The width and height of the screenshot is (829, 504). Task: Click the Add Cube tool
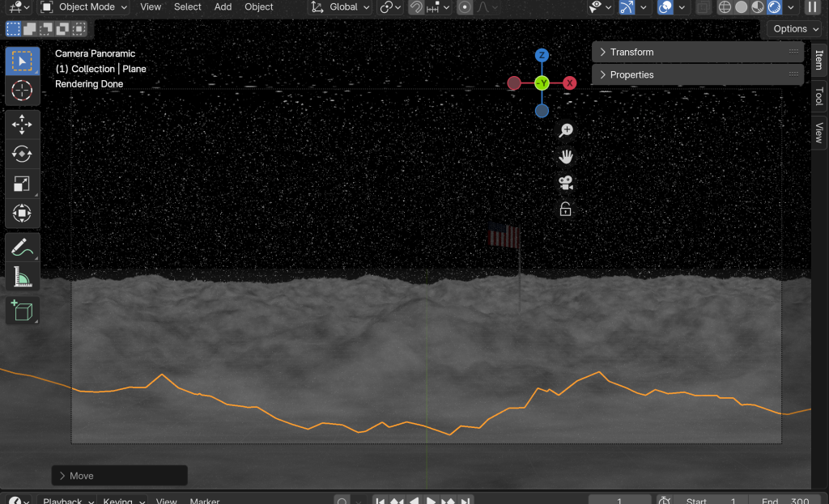coord(22,311)
